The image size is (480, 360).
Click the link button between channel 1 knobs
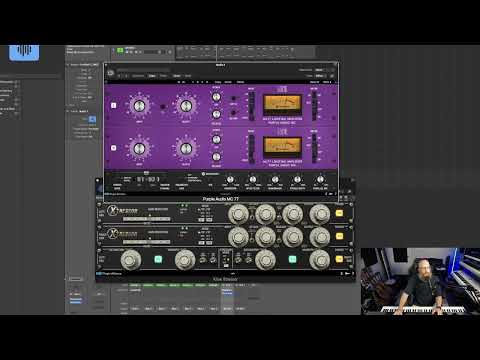163,107
